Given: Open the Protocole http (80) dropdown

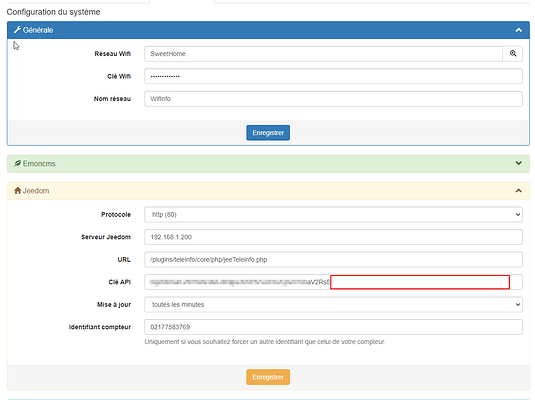Looking at the screenshot, I should [x=333, y=215].
